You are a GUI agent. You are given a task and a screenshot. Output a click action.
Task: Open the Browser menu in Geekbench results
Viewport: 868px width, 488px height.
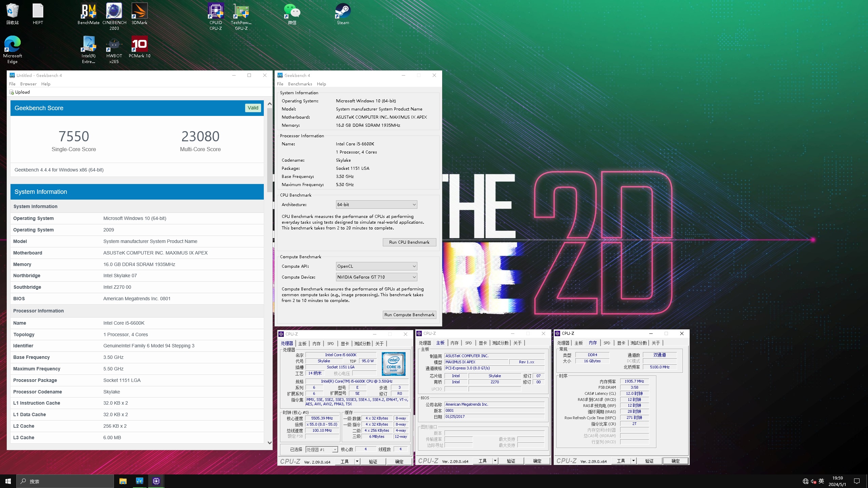(28, 84)
